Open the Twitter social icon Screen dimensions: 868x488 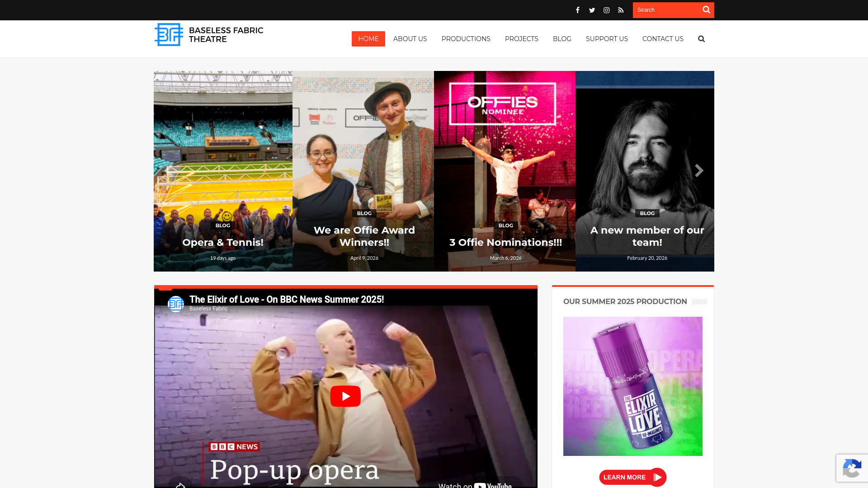[592, 10]
